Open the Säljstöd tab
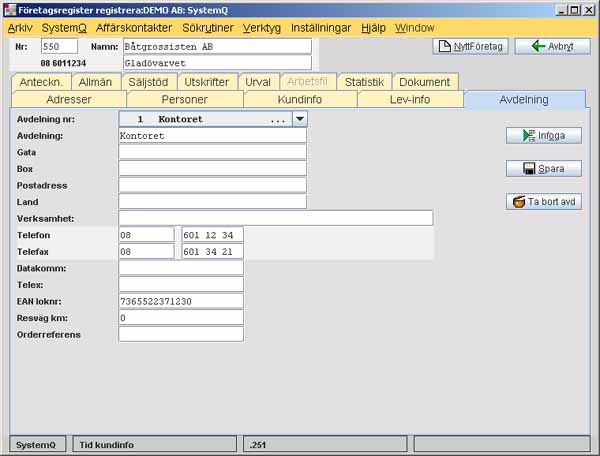This screenshot has height=456, width=600. coord(148,82)
